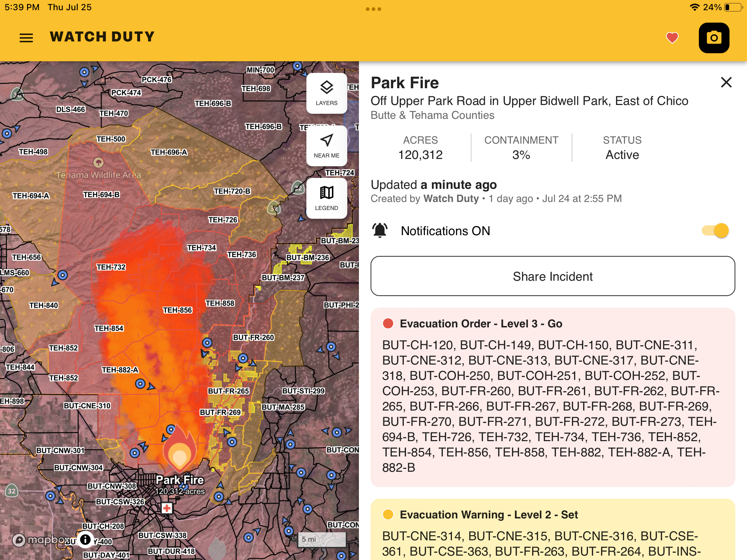Tap the Butte & Tehama Counties text
This screenshot has width=747, height=560.
click(x=432, y=115)
